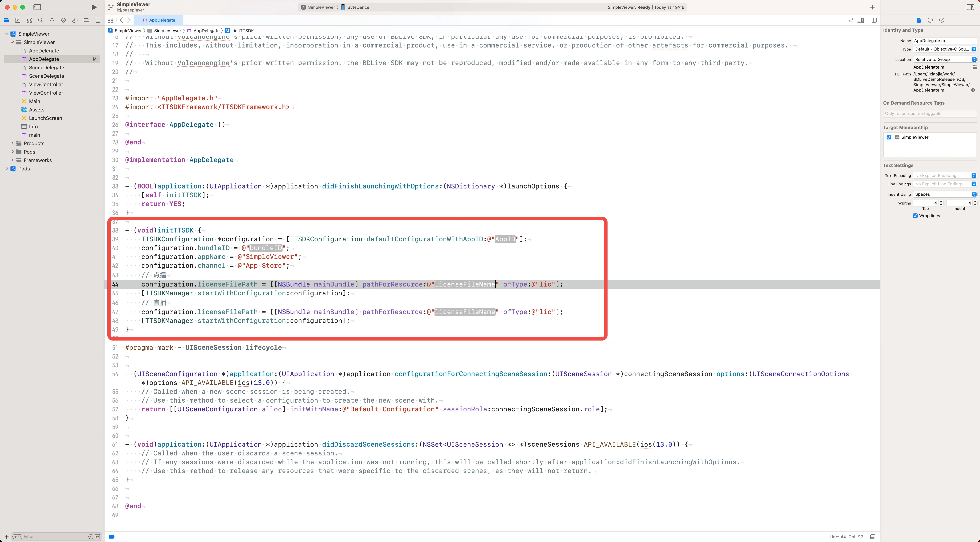Open the Breakpoint navigator
The image size is (980, 542).
pyautogui.click(x=86, y=20)
